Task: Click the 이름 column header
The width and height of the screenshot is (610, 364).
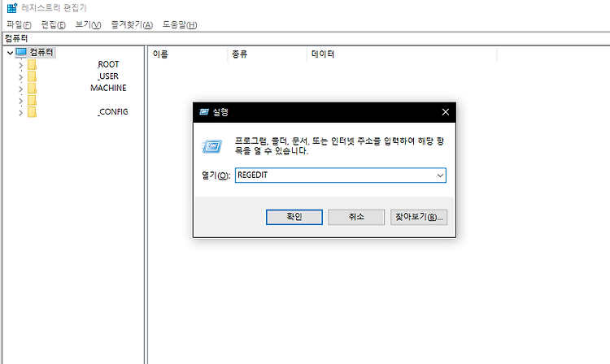Action: point(187,54)
